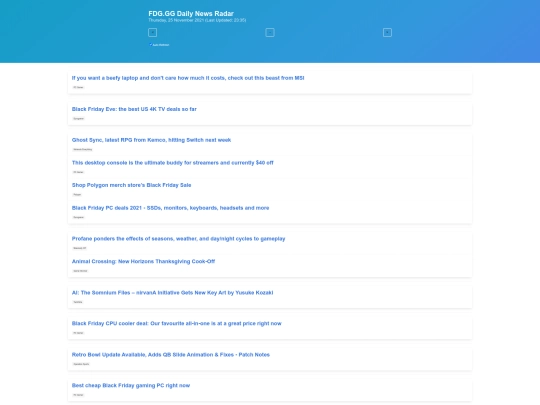Click the source tag under the Ghost Sync headline
The height and width of the screenshot is (405, 540).
click(83, 149)
